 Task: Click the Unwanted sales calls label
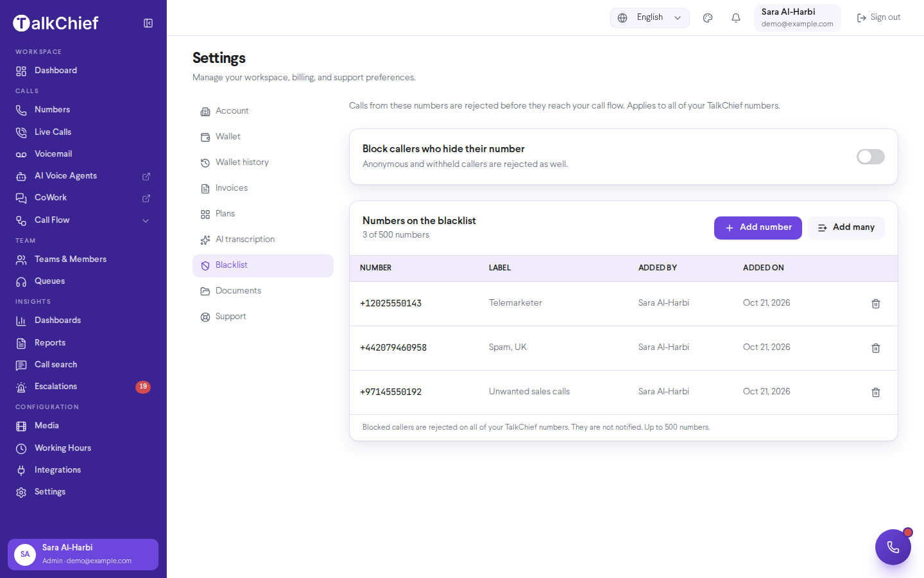pyautogui.click(x=529, y=392)
